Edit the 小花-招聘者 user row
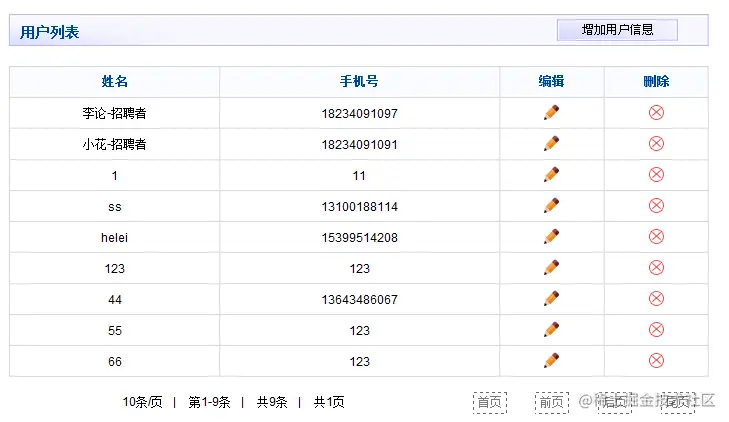This screenshot has height=422, width=729. pyautogui.click(x=551, y=144)
